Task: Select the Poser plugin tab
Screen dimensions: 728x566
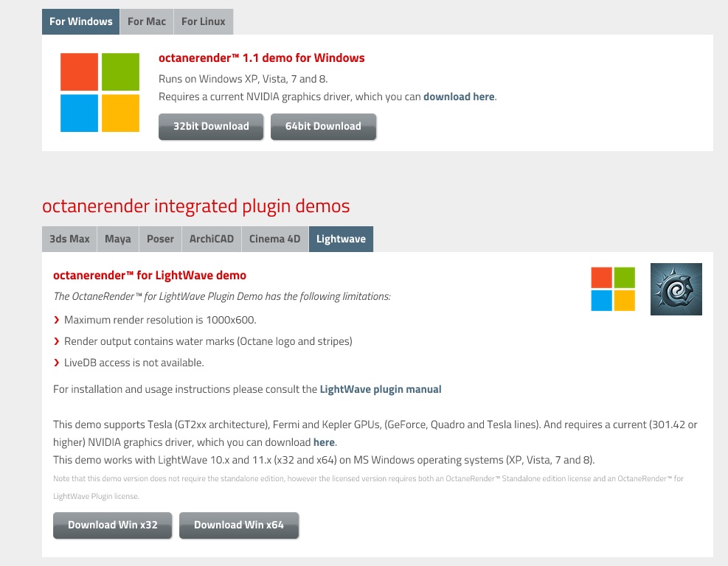Action: click(x=160, y=239)
